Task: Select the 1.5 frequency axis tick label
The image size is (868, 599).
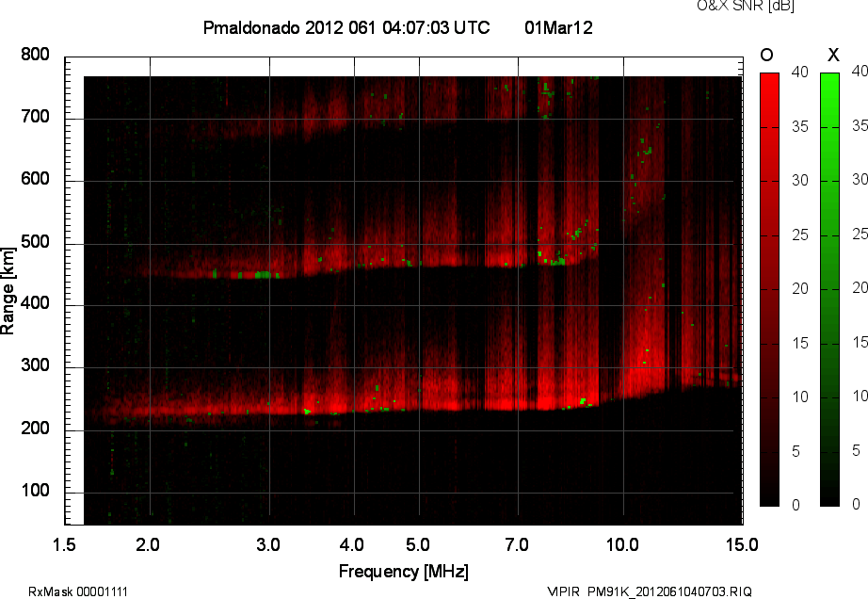Action: pos(64,544)
